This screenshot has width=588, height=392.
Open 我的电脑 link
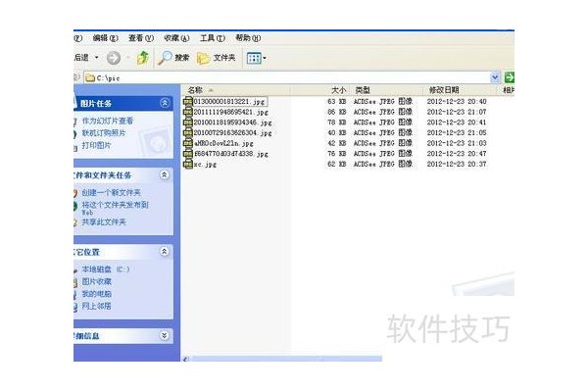coord(96,294)
